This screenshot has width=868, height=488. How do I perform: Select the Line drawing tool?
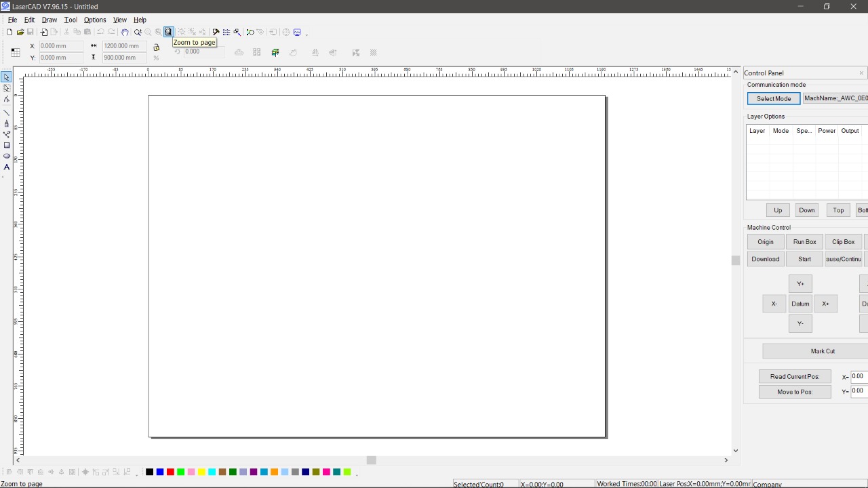(6, 113)
